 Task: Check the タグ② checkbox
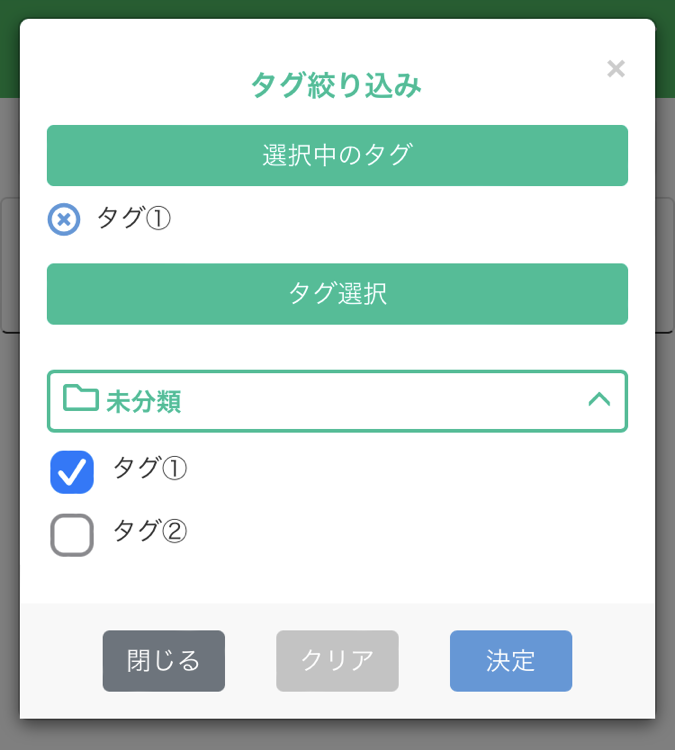72,535
